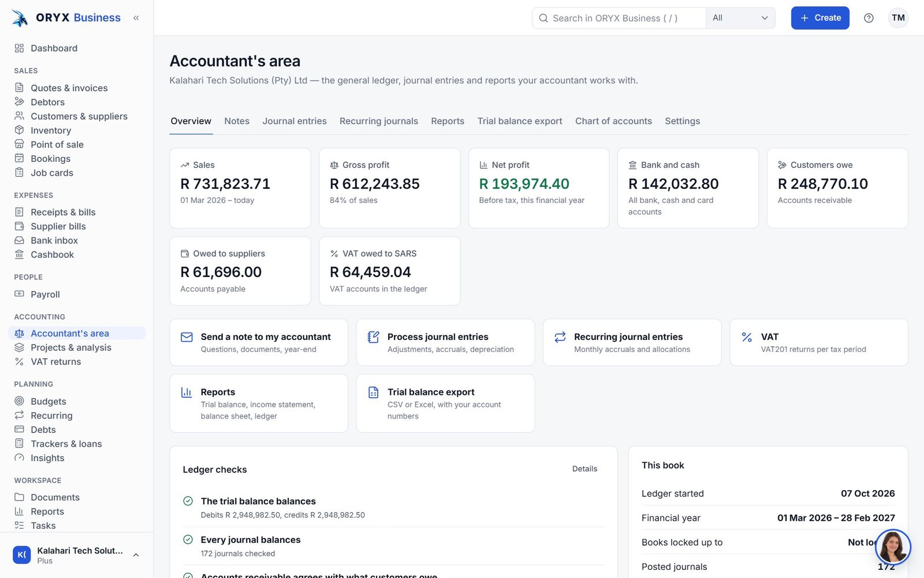
Task: Switch to the Journal entries tab
Action: (295, 121)
